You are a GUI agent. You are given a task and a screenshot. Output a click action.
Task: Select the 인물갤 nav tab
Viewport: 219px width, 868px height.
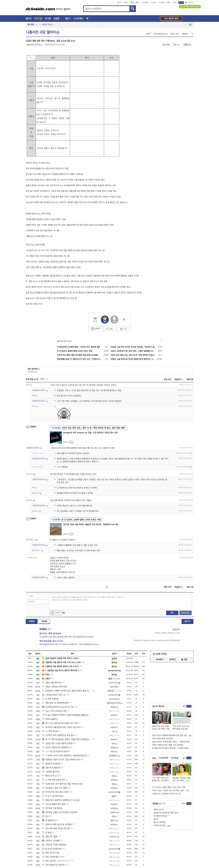[56, 19]
